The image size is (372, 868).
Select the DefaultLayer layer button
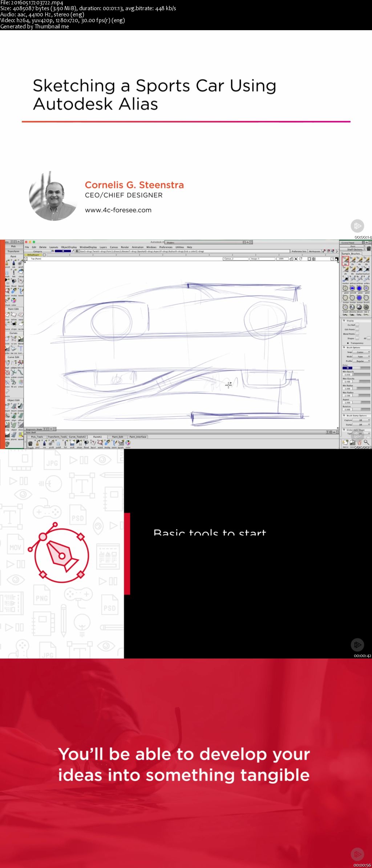pyautogui.click(x=33, y=255)
